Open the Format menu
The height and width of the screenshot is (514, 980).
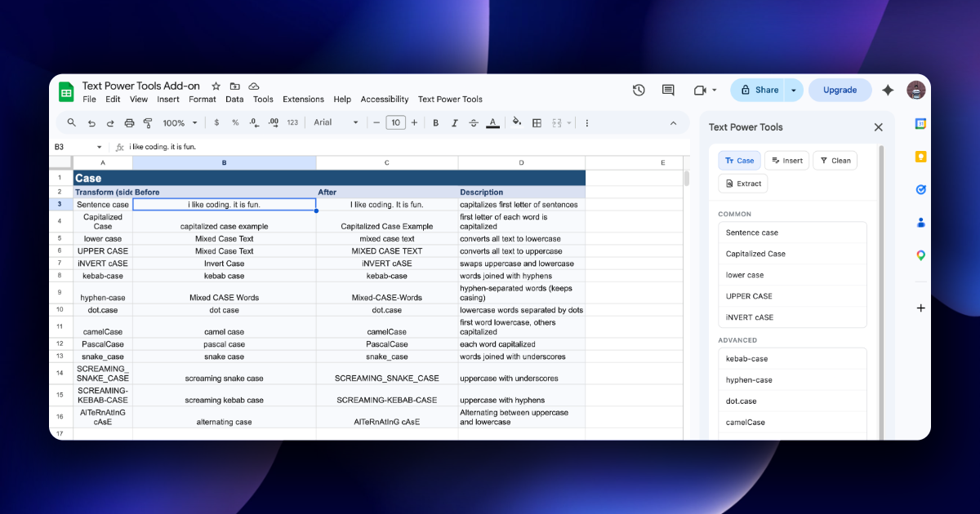pyautogui.click(x=203, y=100)
